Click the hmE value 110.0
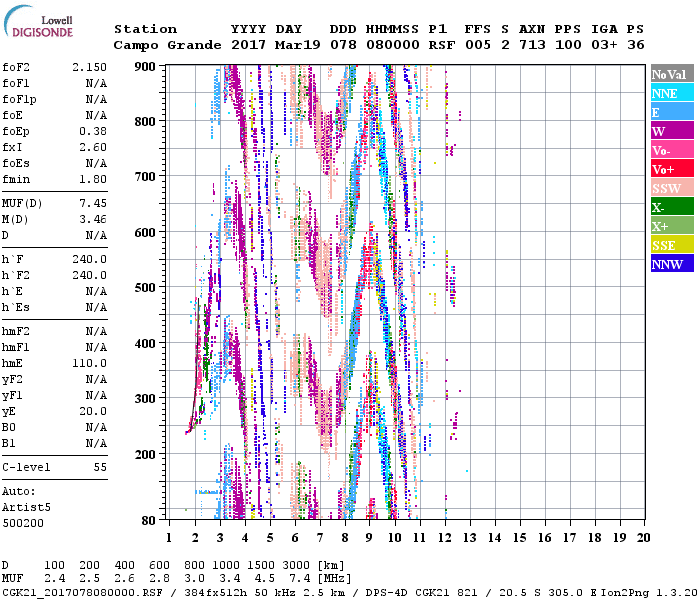The image size is (700, 600). click(89, 363)
